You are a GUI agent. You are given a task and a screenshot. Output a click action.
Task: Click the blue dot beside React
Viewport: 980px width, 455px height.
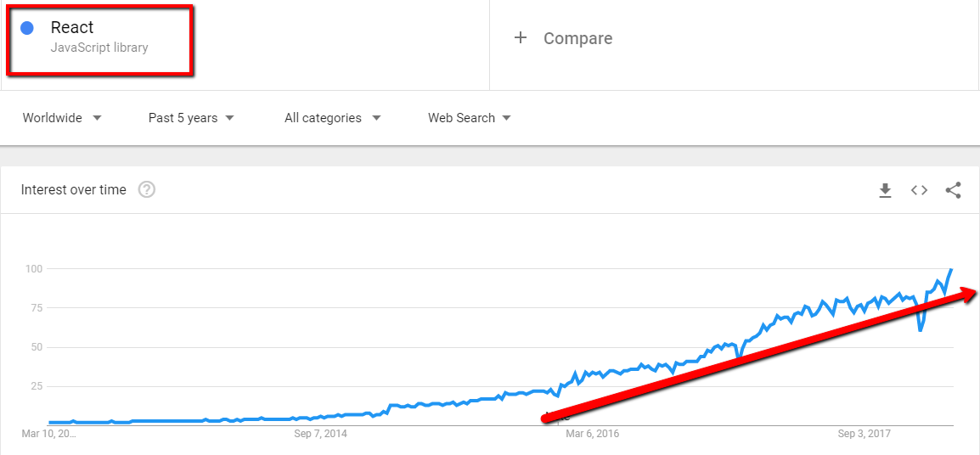27,28
